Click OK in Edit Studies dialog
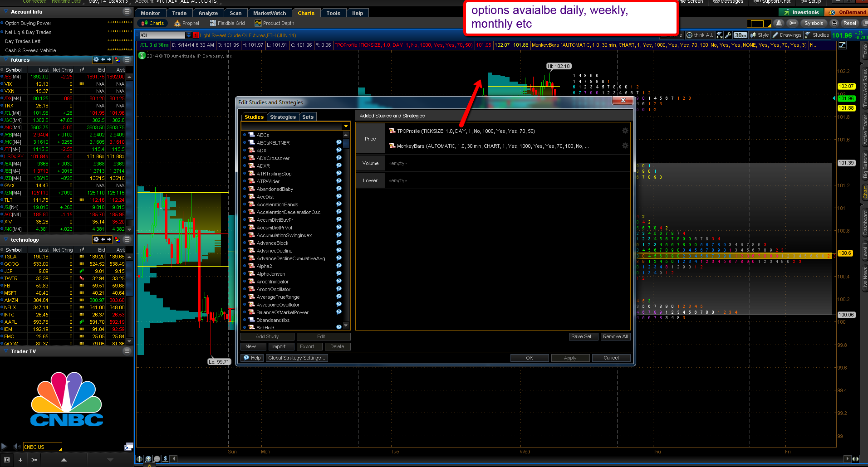Screen dimensions: 868x467 coord(530,358)
